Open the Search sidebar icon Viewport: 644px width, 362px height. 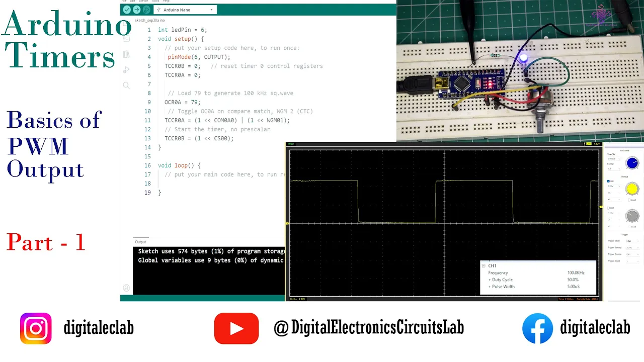coord(126,85)
